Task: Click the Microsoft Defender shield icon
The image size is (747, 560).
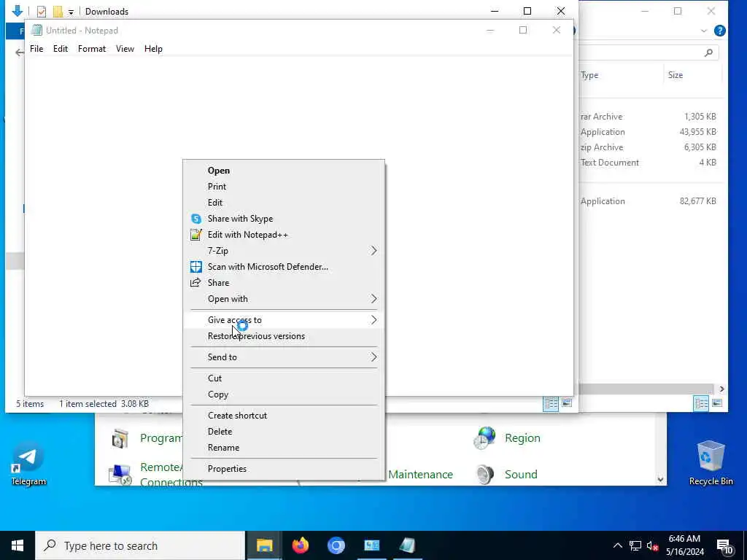Action: click(x=196, y=267)
